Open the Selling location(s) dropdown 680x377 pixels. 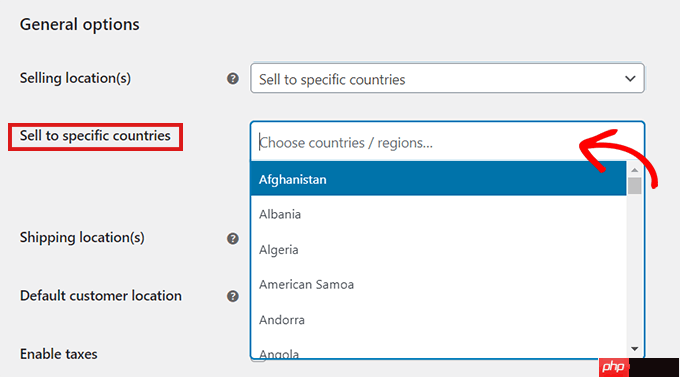447,79
